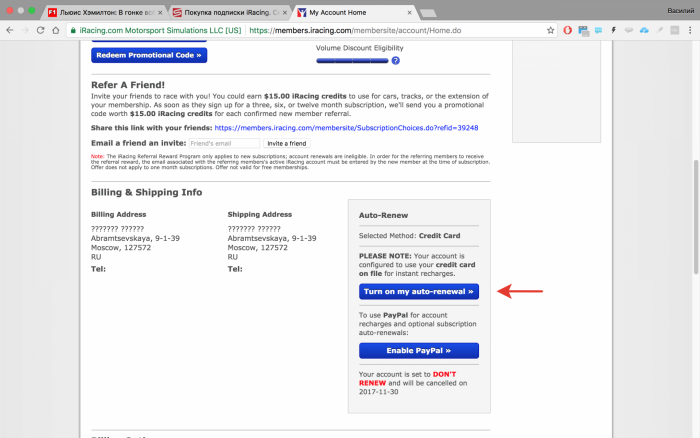Close the My Account Home tab

pyautogui.click(x=408, y=11)
